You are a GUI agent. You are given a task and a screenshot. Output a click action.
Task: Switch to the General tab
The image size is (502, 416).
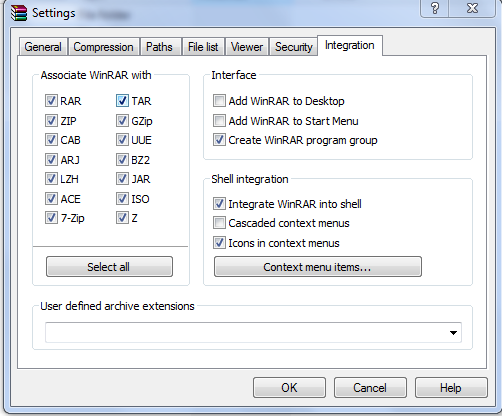[x=43, y=47]
